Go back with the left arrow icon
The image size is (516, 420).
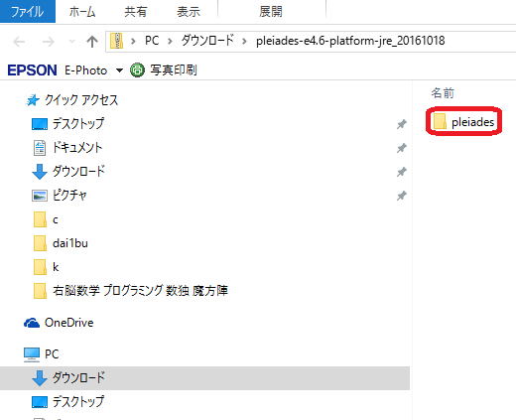click(19, 42)
